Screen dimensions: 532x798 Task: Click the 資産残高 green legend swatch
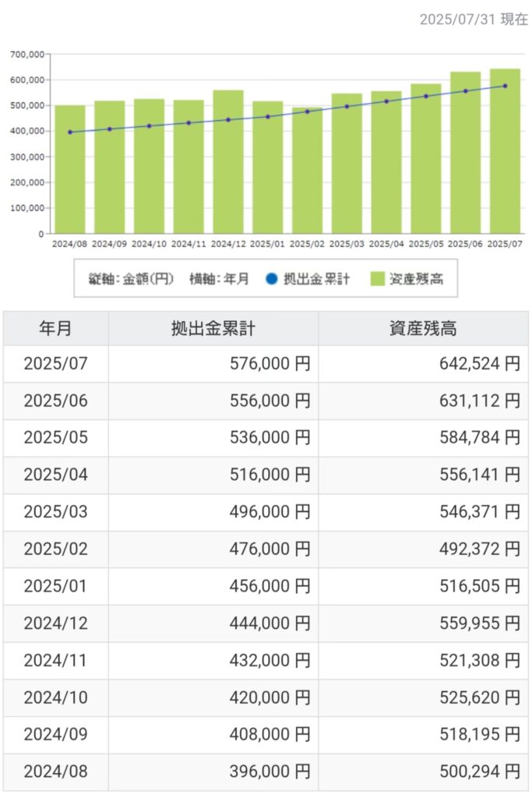click(x=377, y=278)
